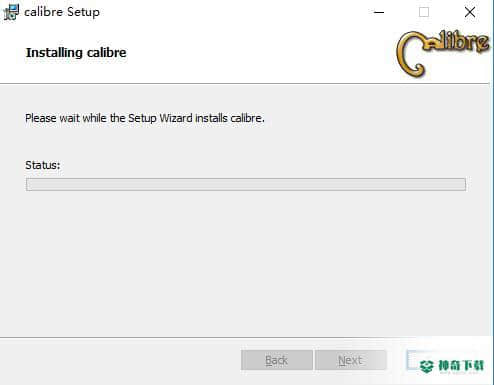This screenshot has height=385, width=494.
Task: Click the white header banner beside the heading
Action: pos(260,53)
